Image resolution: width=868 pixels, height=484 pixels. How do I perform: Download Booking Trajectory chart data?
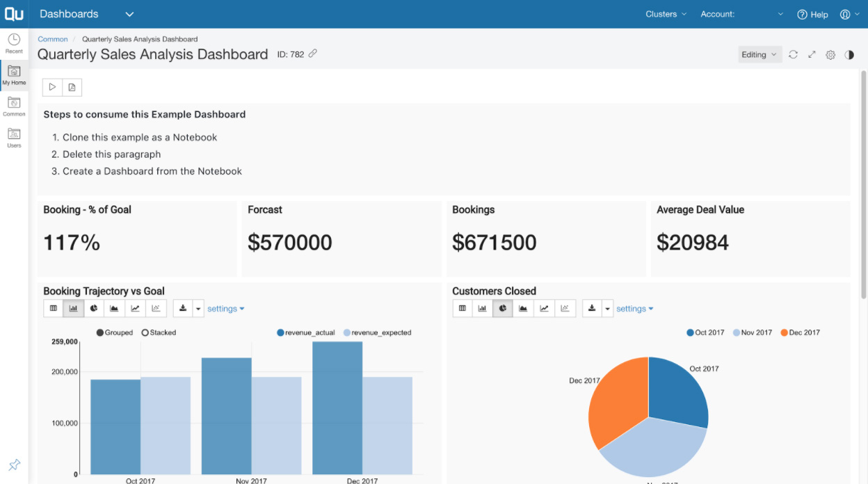click(x=183, y=308)
